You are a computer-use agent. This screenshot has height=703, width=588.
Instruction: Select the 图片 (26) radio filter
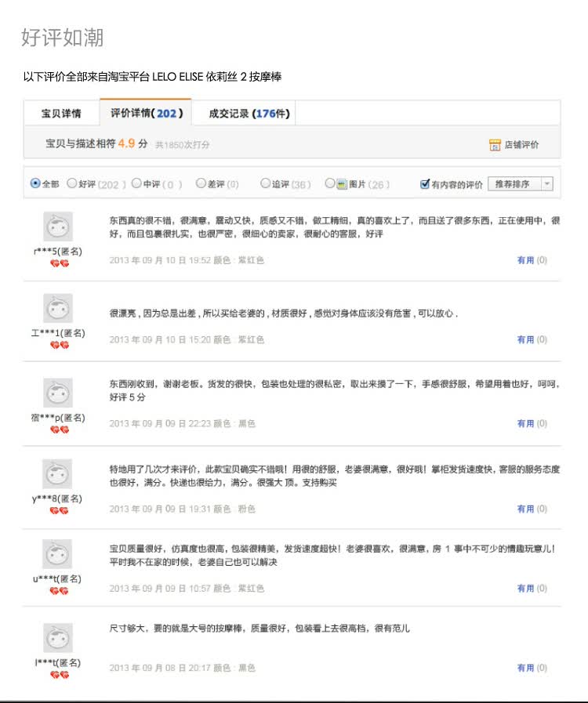pyautogui.click(x=330, y=183)
